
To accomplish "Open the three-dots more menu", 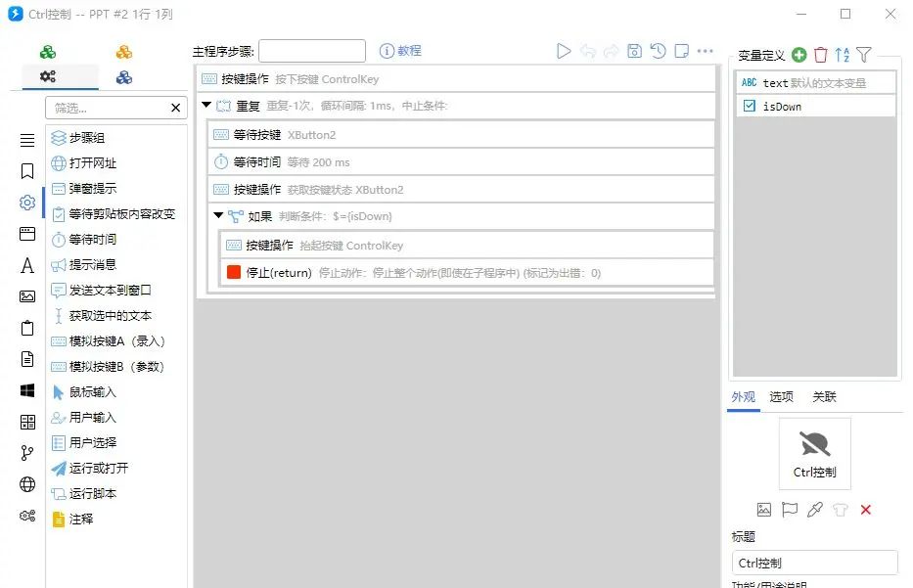I will click(x=706, y=51).
